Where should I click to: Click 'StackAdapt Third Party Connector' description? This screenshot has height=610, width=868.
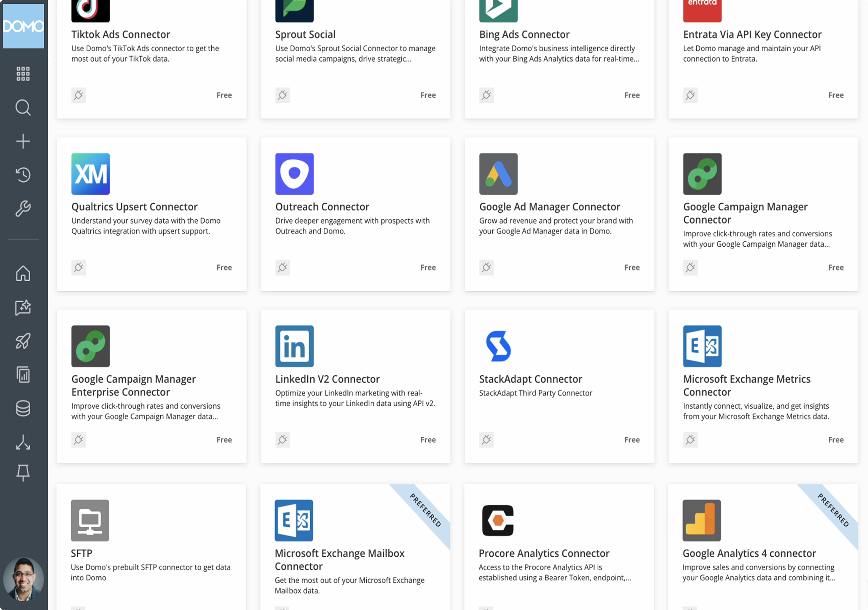536,393
